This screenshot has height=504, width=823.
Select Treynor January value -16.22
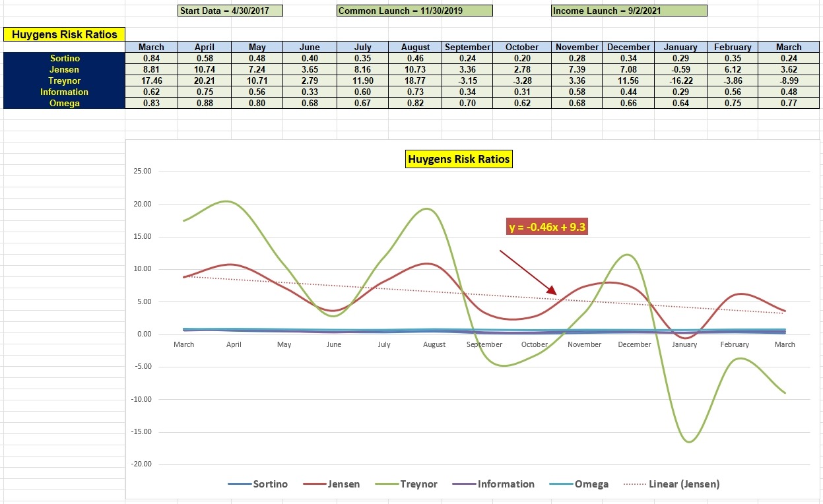coord(680,80)
